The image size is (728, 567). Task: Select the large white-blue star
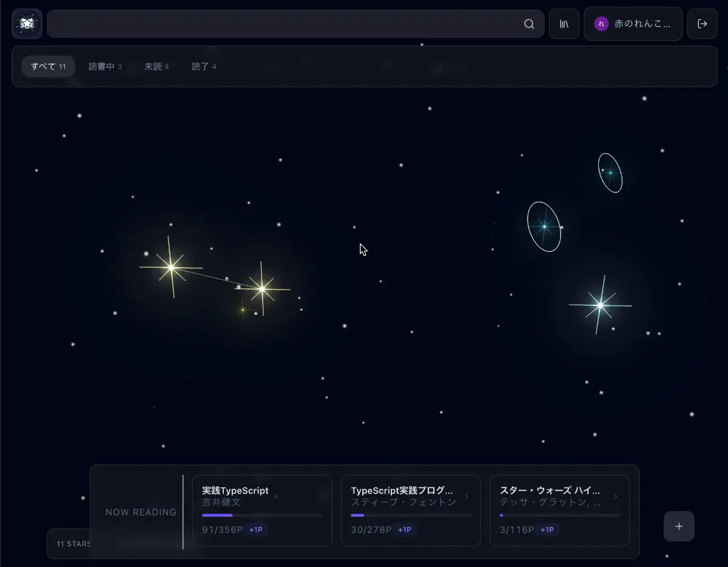[x=600, y=305]
